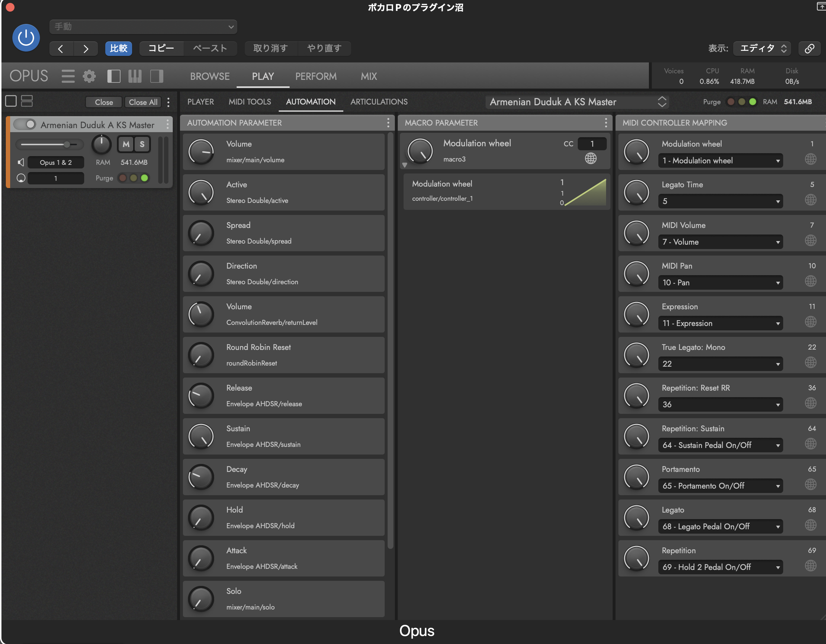Image resolution: width=826 pixels, height=644 pixels.
Task: Open the エディタ display mode dropdown
Action: (x=762, y=48)
